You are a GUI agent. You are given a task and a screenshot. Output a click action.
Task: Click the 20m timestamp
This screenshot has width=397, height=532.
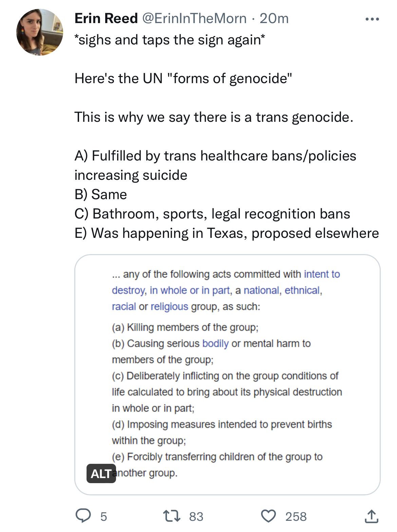274,18
